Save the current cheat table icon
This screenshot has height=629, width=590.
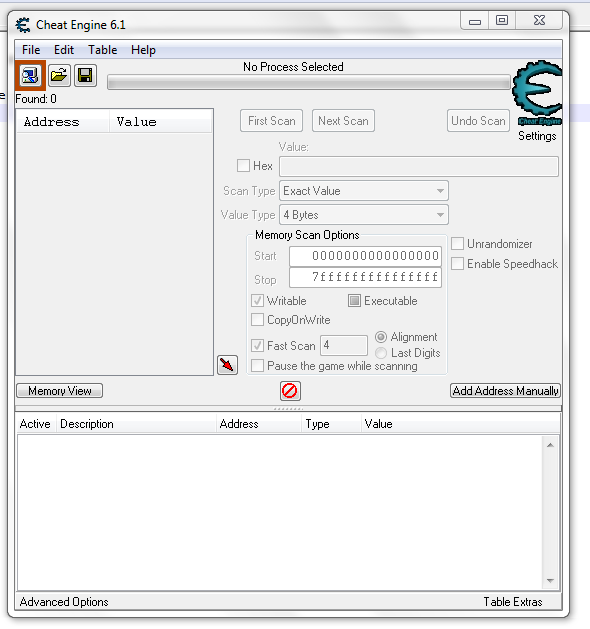pyautogui.click(x=85, y=75)
